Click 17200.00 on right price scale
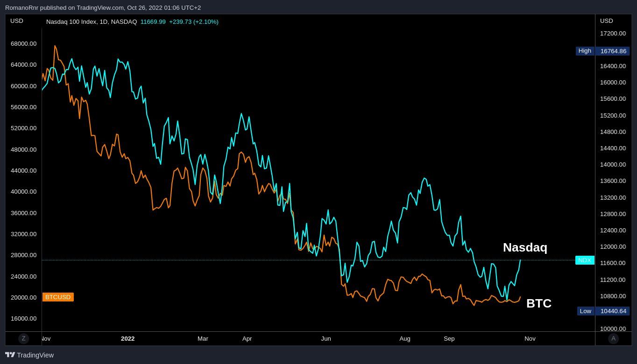The height and width of the screenshot is (364, 637). (x=613, y=34)
